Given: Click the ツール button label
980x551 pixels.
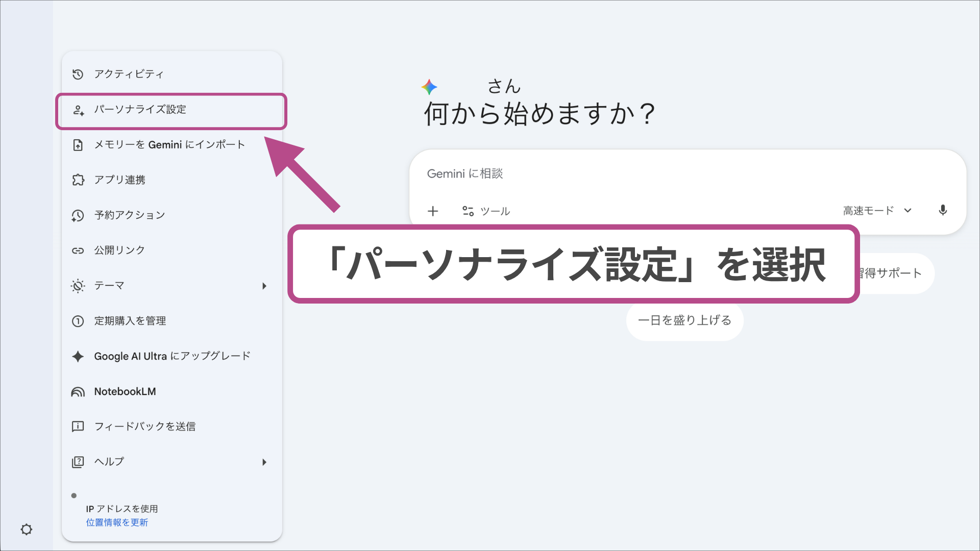Looking at the screenshot, I should (x=495, y=211).
